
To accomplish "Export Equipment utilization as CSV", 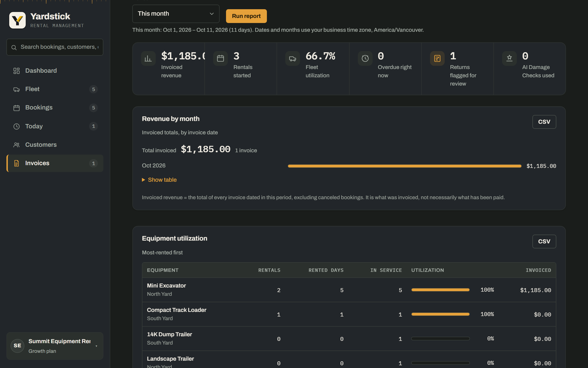I will click(544, 241).
